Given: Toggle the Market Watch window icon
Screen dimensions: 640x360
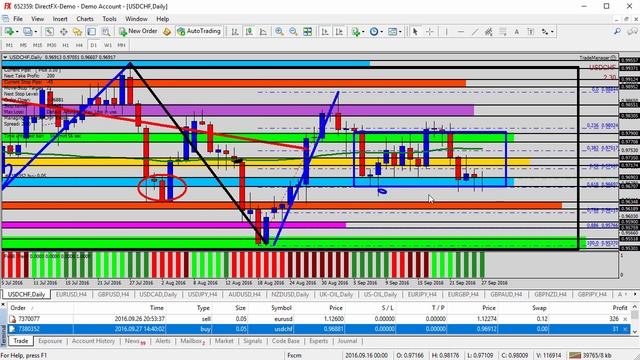Looking at the screenshot, I should (49, 31).
